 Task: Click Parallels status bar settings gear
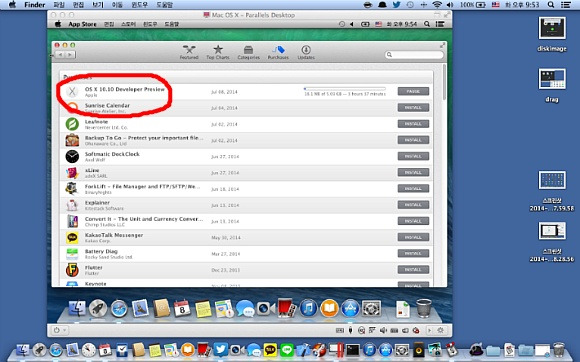click(x=440, y=330)
